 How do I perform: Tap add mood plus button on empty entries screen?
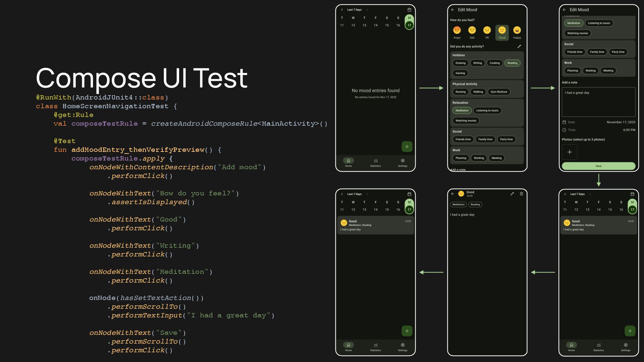[407, 146]
